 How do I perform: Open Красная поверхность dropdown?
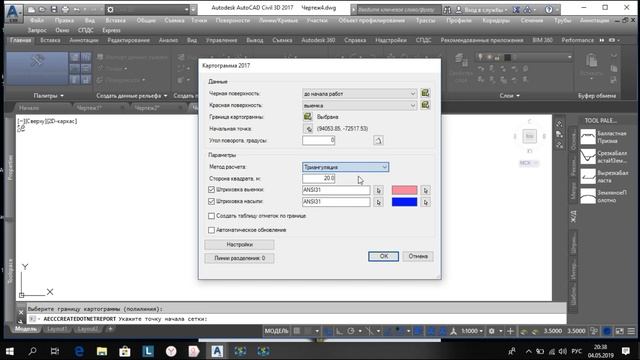(359, 105)
